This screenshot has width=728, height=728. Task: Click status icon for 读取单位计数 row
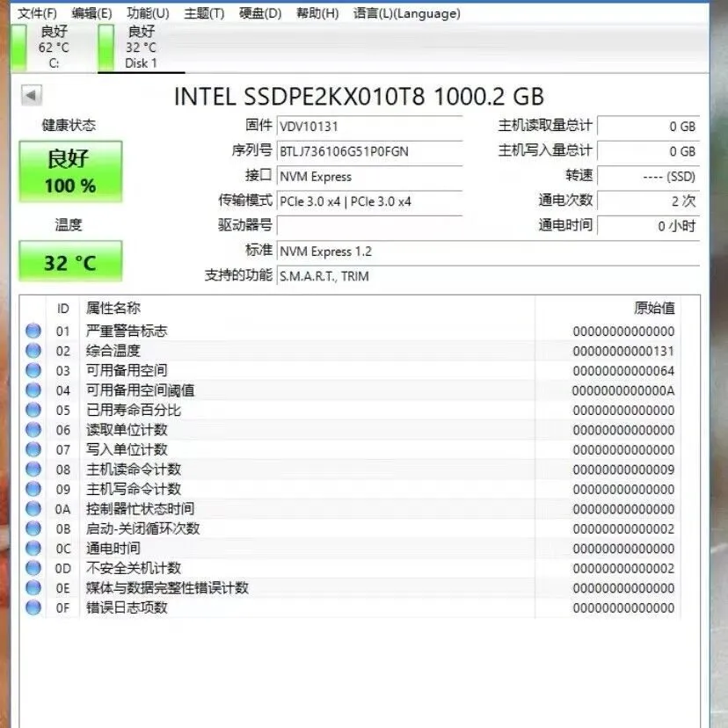pos(33,429)
